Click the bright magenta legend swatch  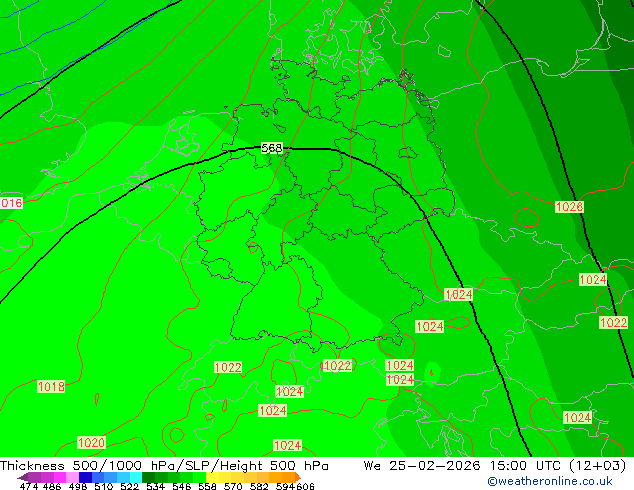tap(60, 477)
